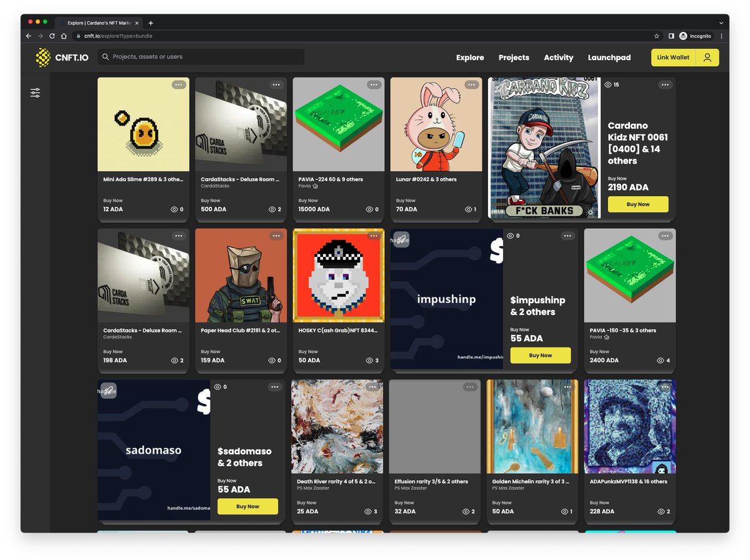The width and height of the screenshot is (750, 560).
Task: Click handle badge icon on sadomaso image
Action: pyautogui.click(x=109, y=391)
